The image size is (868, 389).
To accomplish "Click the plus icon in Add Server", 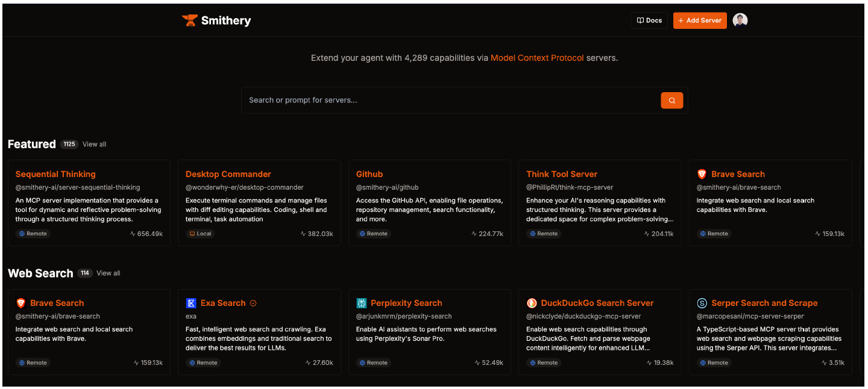I will tap(681, 20).
